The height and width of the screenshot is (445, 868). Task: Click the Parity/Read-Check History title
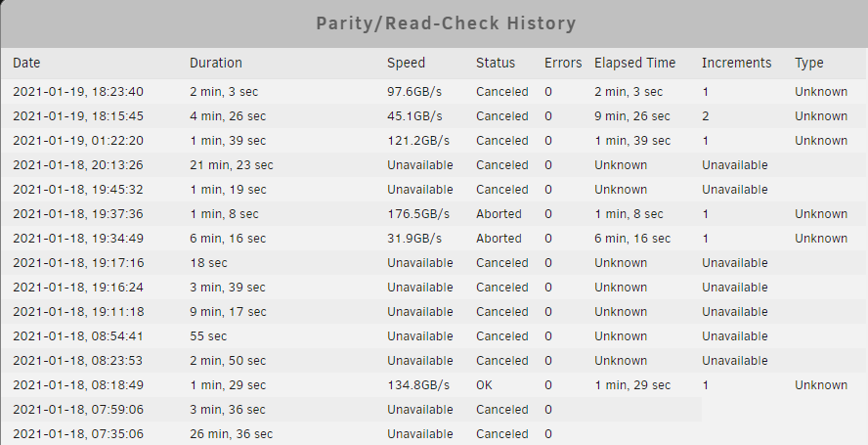click(x=446, y=23)
